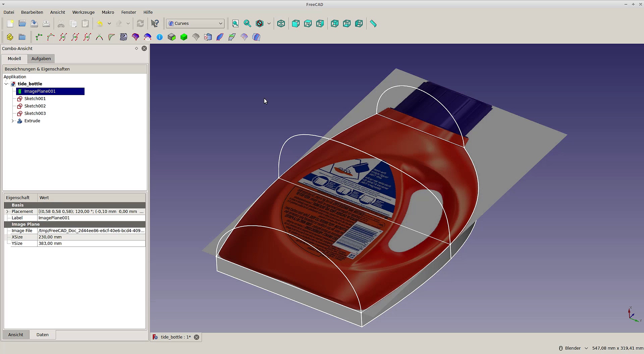Click the green solid cube icon

pyautogui.click(x=184, y=37)
